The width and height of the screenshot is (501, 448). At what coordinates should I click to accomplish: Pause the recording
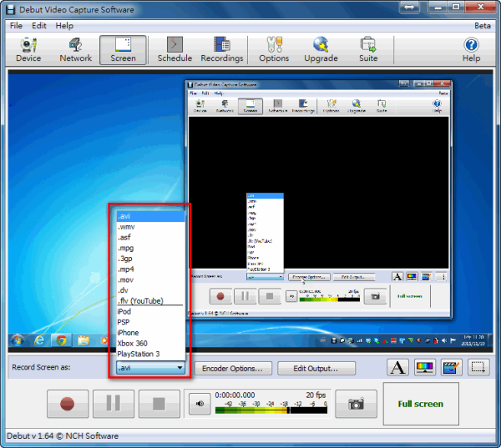(x=114, y=404)
